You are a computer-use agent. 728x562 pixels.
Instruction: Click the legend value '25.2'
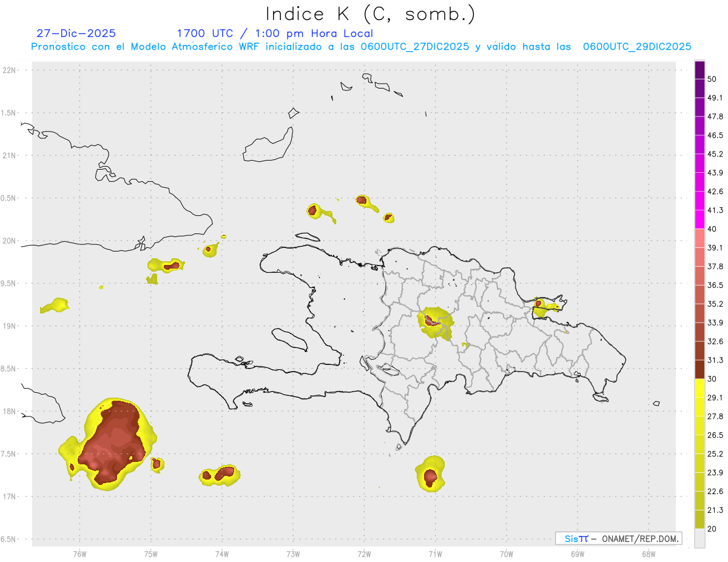point(715,453)
